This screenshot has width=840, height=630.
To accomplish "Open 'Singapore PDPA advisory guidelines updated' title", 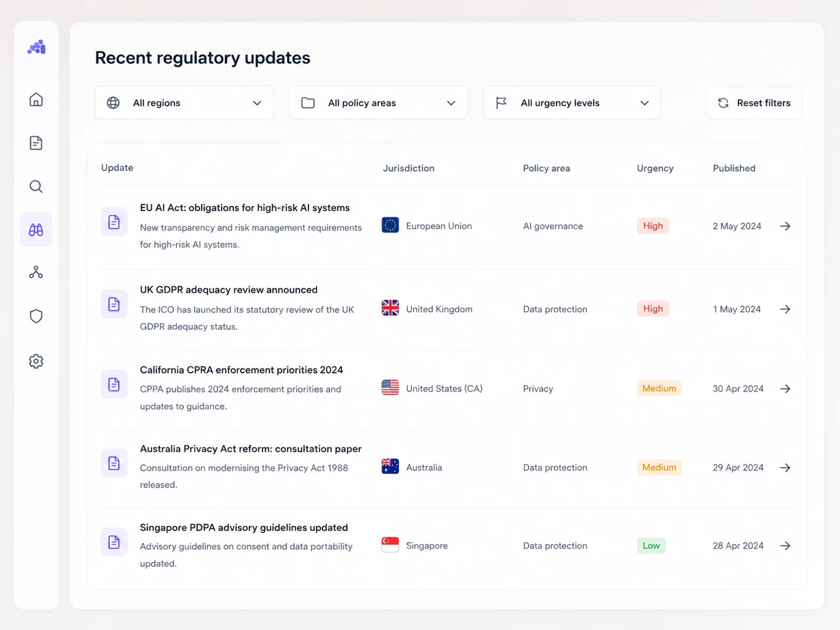I will [x=244, y=527].
